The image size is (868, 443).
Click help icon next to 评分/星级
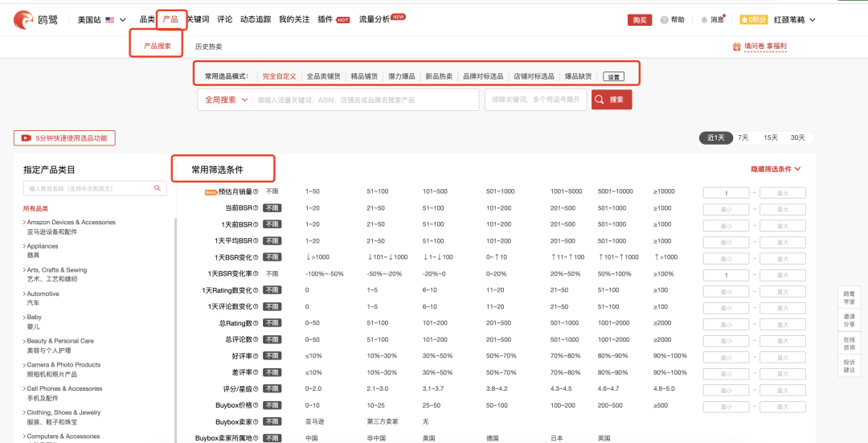coord(256,389)
